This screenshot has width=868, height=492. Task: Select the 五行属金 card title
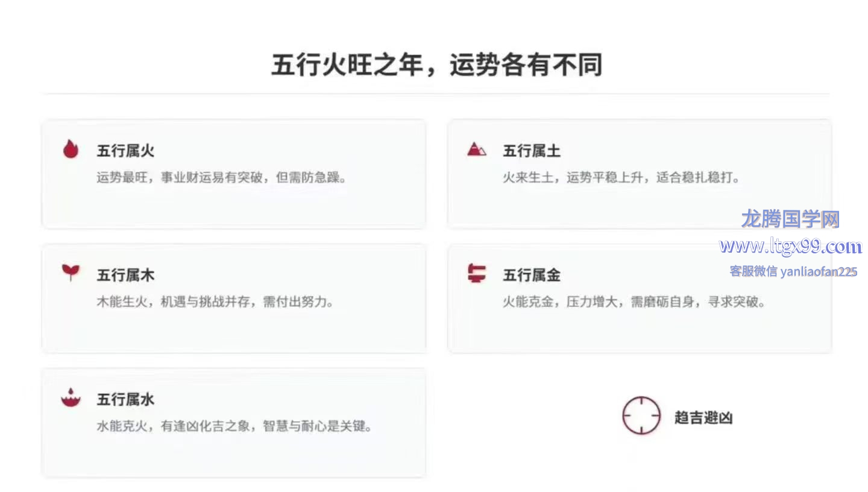pos(532,276)
